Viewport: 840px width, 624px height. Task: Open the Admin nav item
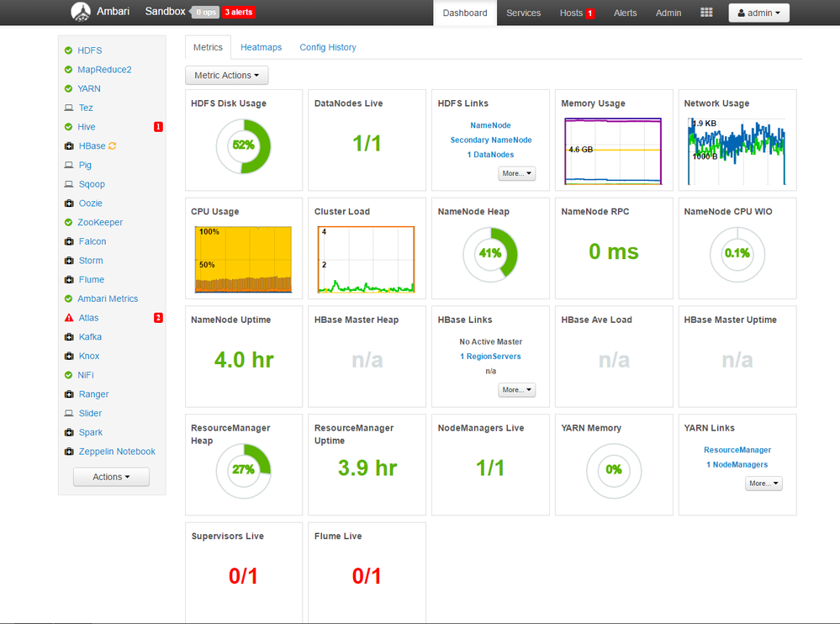[668, 13]
